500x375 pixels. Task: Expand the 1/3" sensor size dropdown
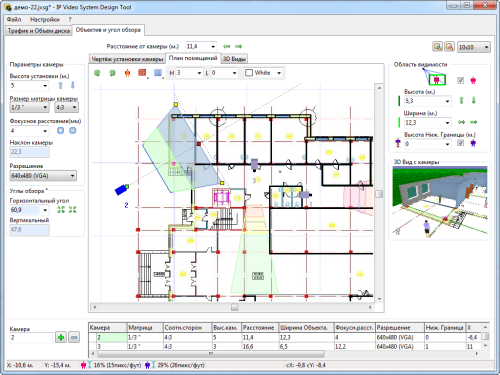coord(29,107)
